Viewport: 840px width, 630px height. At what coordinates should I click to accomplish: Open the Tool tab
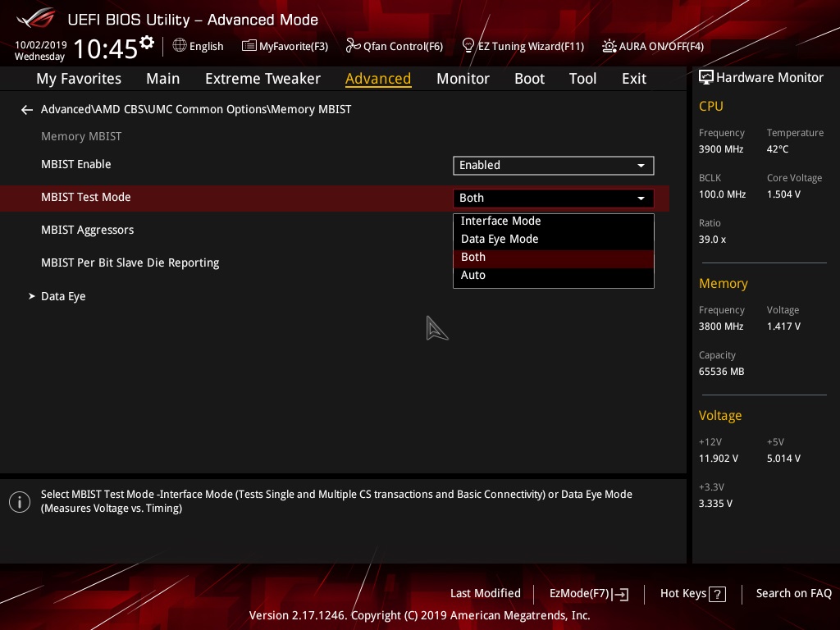tap(582, 79)
